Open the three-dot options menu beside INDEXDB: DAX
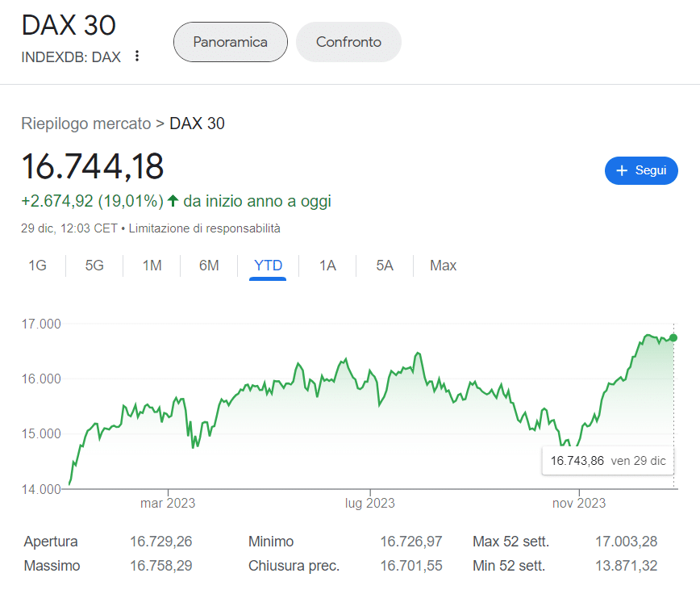Viewport: 700px width, 590px height. pyautogui.click(x=137, y=56)
